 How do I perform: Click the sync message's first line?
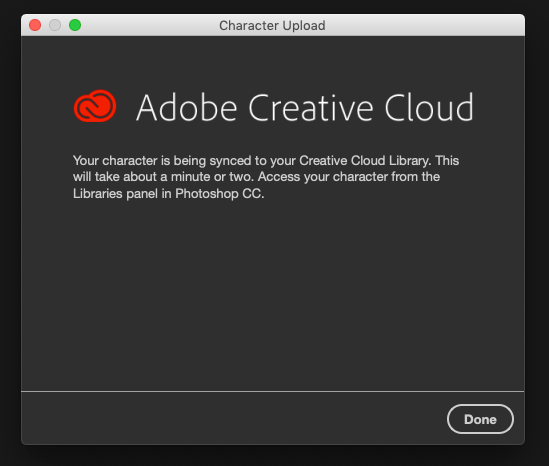pyautogui.click(x=266, y=161)
